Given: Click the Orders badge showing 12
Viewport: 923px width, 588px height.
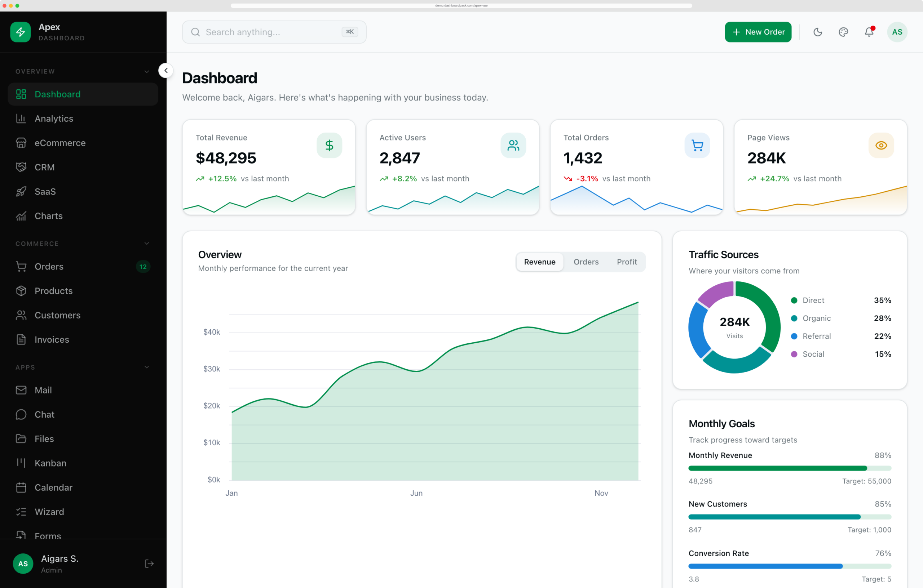Looking at the screenshot, I should pos(143,267).
